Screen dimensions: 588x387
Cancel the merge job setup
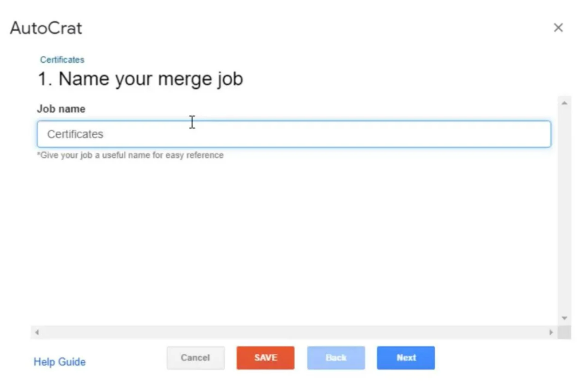(195, 358)
